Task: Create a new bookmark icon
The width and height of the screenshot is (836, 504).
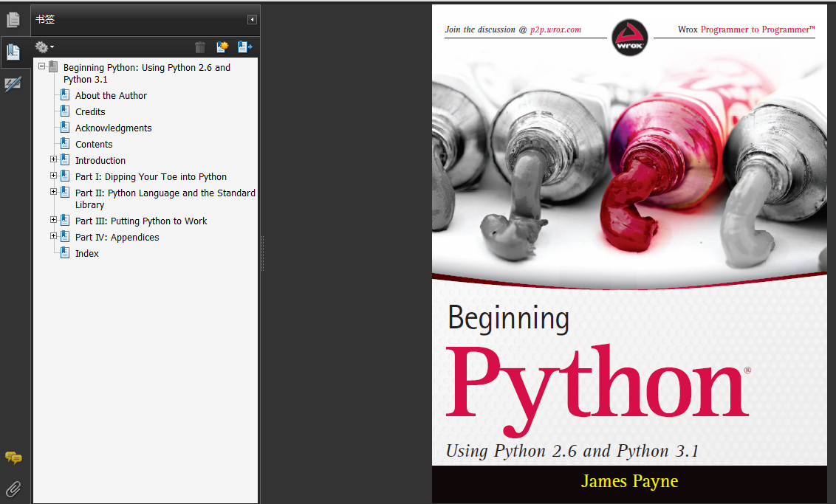Action: 222,47
